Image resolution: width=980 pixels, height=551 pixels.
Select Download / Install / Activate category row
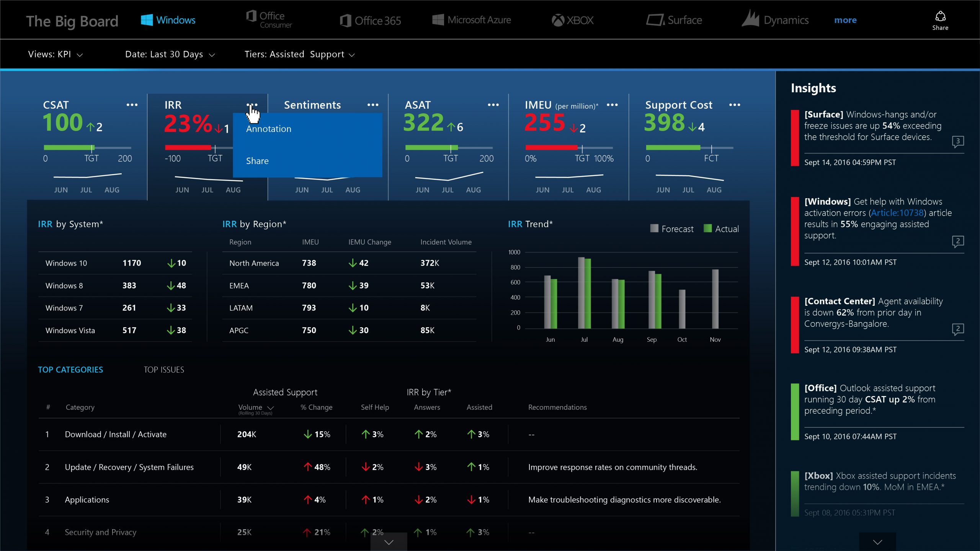pyautogui.click(x=389, y=435)
